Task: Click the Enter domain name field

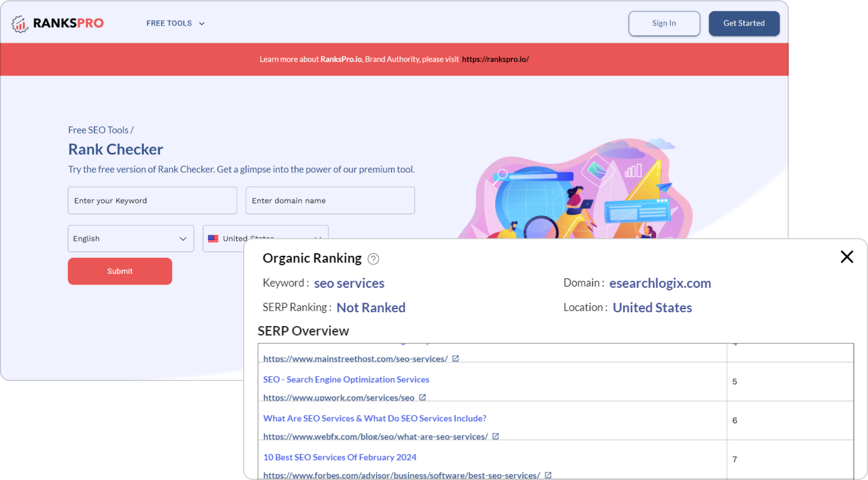Action: point(330,200)
